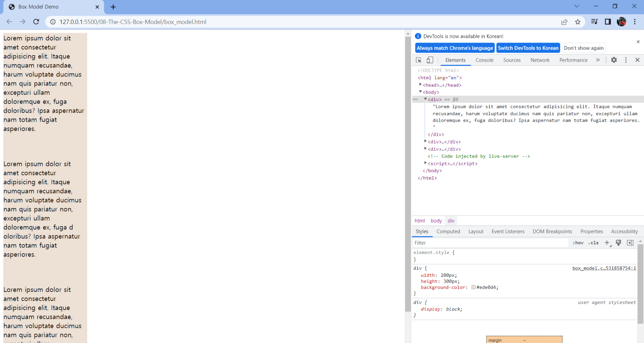
Task: Open the Computed styles pane
Action: [448, 231]
